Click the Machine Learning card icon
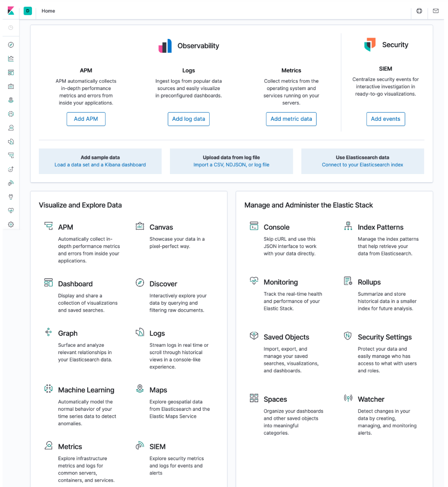Screen dimensions: 448x487 pyautogui.click(x=48, y=389)
